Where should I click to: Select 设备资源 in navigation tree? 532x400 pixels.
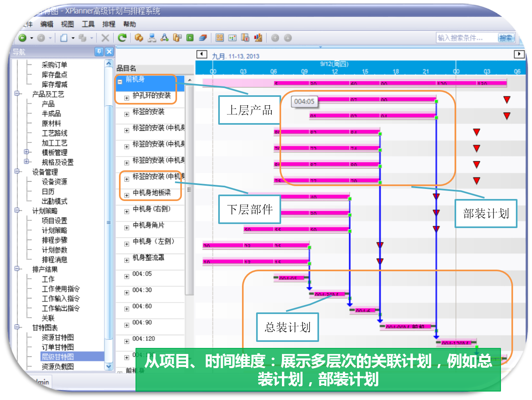(x=54, y=182)
